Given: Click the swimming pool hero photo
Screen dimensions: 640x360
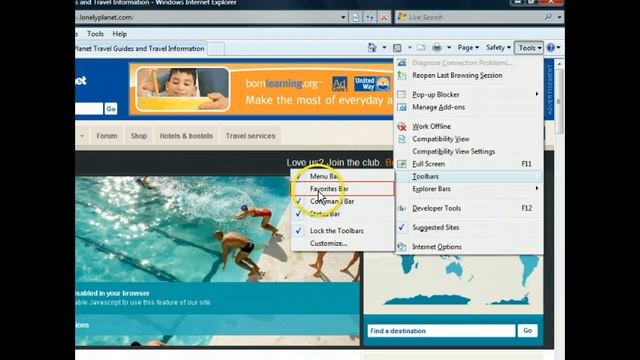Looking at the screenshot, I should (x=217, y=229).
